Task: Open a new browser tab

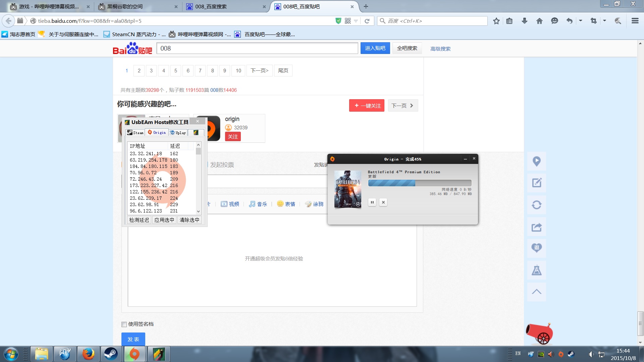Action: (366, 6)
